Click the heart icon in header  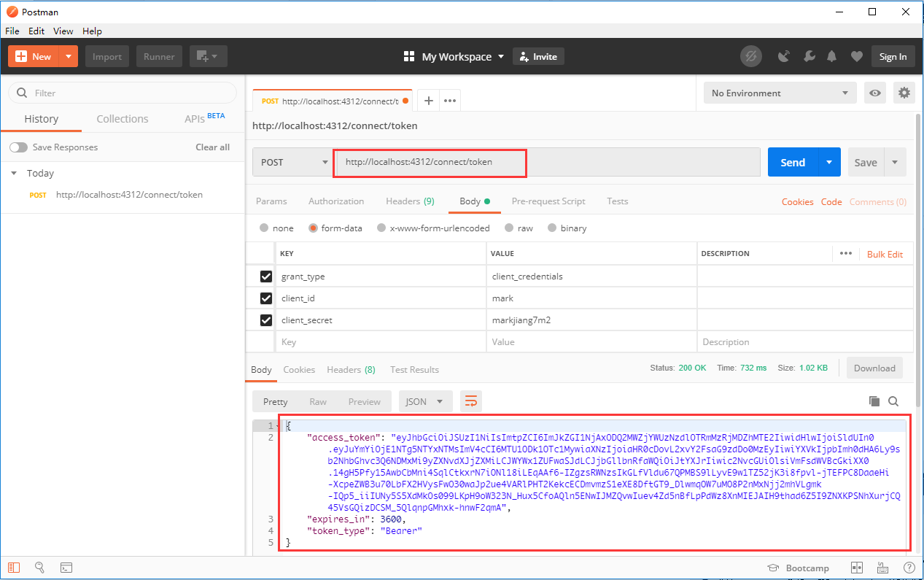pos(857,56)
